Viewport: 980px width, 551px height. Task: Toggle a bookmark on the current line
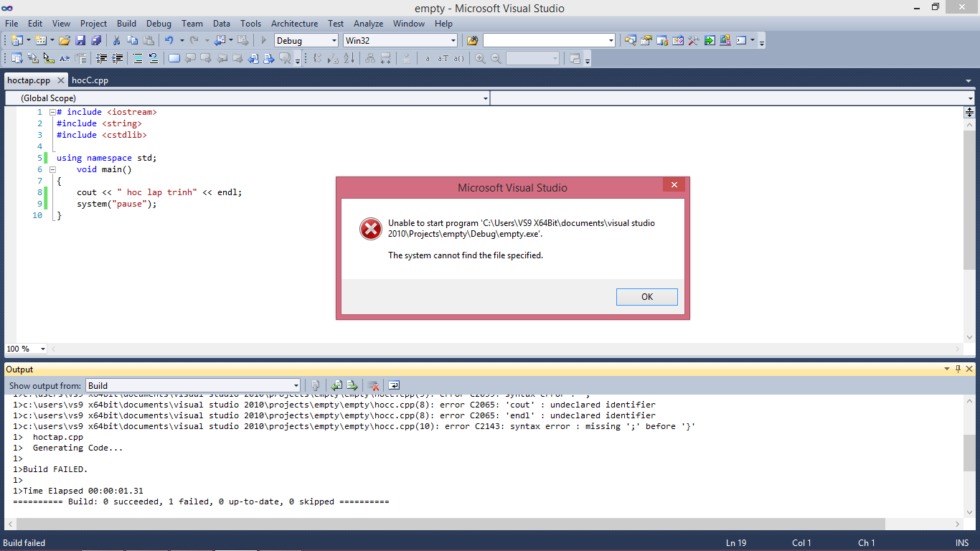point(174,58)
